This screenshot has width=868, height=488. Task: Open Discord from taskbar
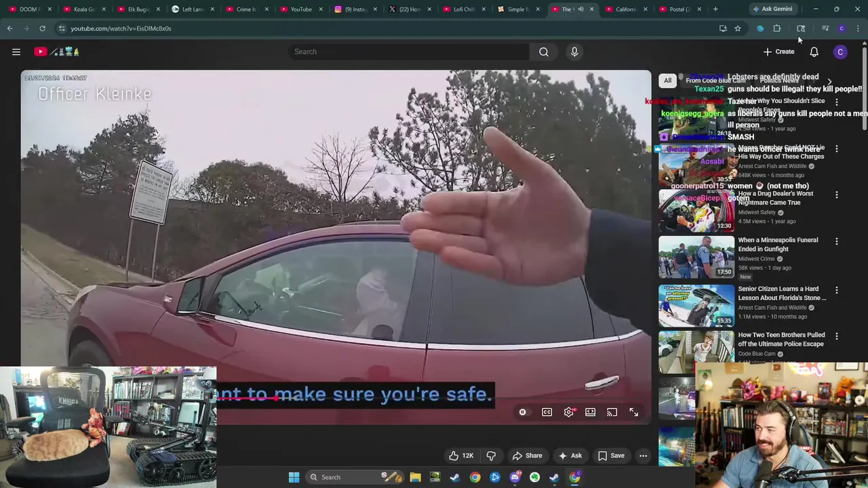(515, 477)
